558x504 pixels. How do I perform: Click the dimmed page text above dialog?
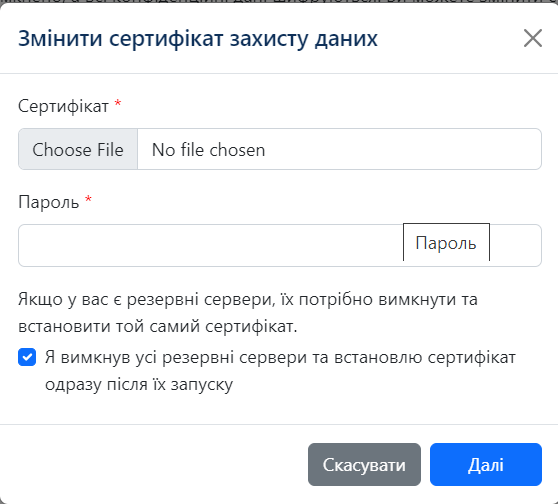point(279,1)
